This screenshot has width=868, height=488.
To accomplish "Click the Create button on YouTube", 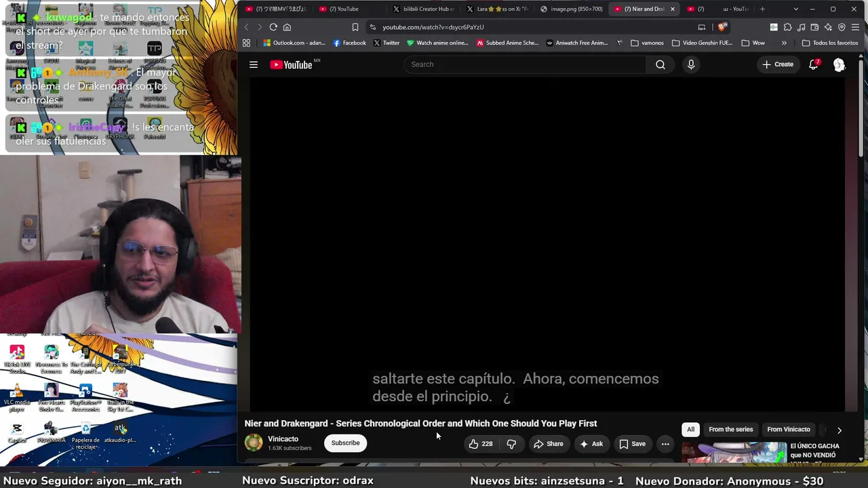I will click(777, 64).
